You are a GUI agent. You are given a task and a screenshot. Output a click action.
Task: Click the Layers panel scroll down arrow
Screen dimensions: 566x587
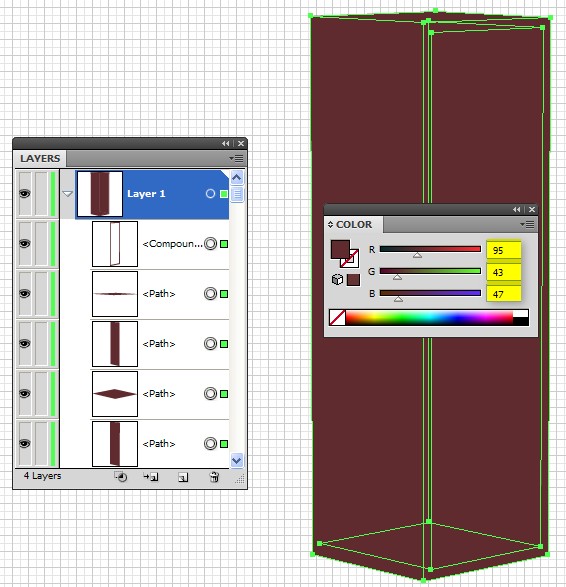[x=237, y=460]
